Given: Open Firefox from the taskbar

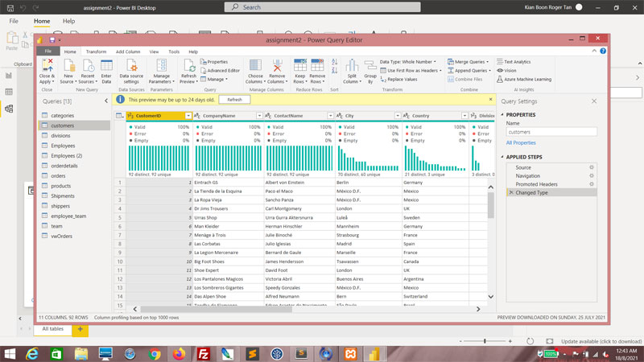Looking at the screenshot, I should (x=179, y=353).
